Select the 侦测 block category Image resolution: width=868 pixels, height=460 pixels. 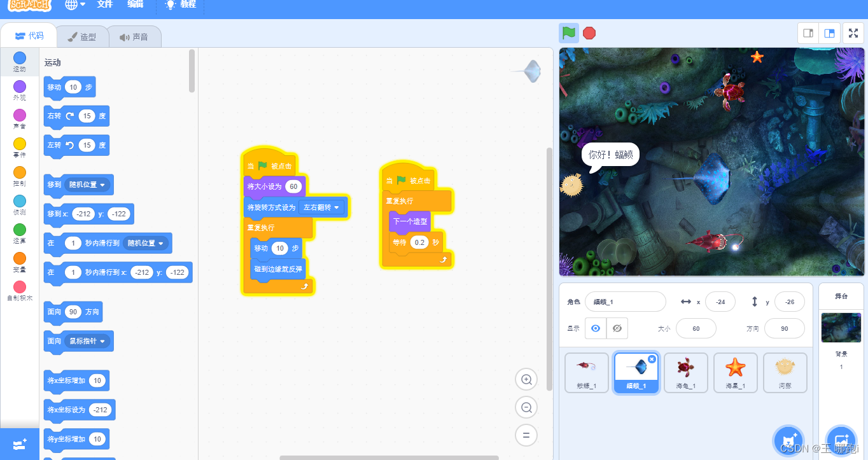click(20, 205)
